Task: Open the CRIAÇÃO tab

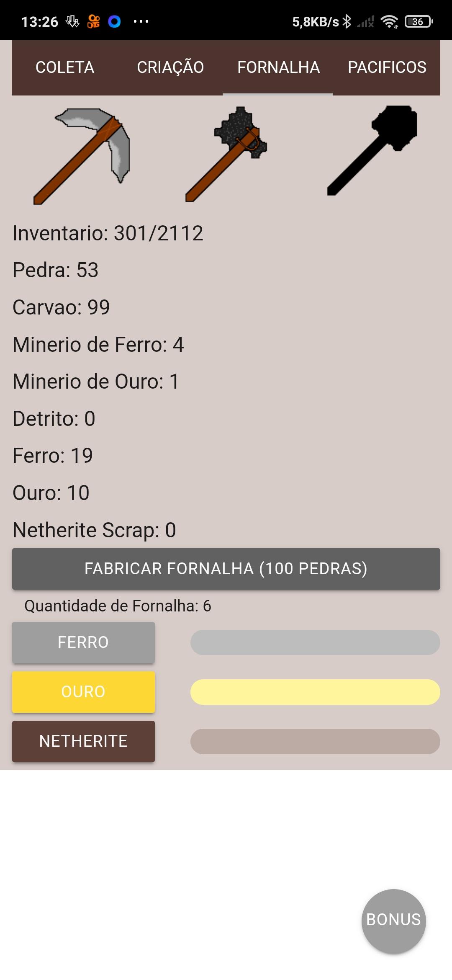Action: click(x=170, y=67)
